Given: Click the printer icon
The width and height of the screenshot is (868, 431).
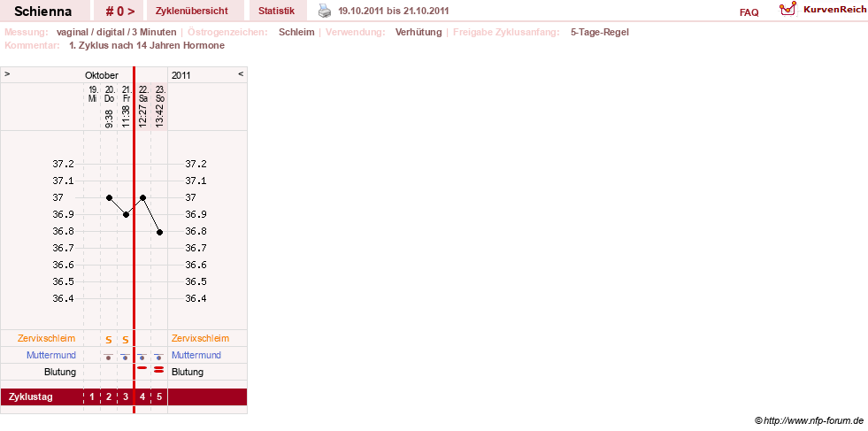Looking at the screenshot, I should point(325,11).
